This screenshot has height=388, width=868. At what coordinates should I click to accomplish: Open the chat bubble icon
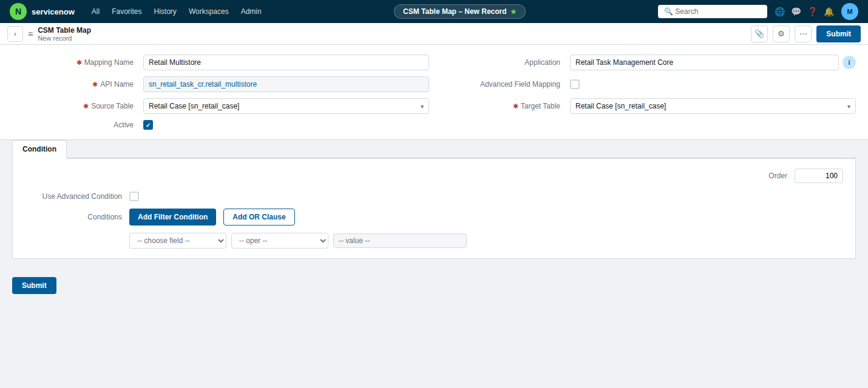point(796,12)
